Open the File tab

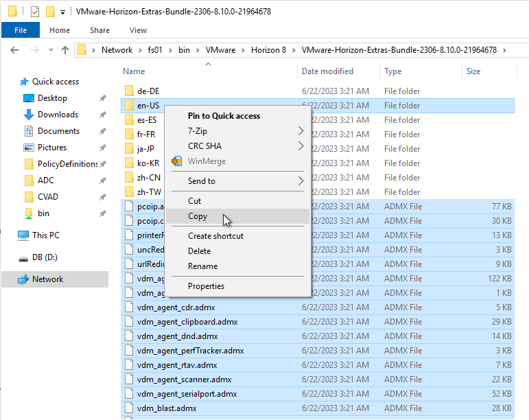(x=21, y=30)
